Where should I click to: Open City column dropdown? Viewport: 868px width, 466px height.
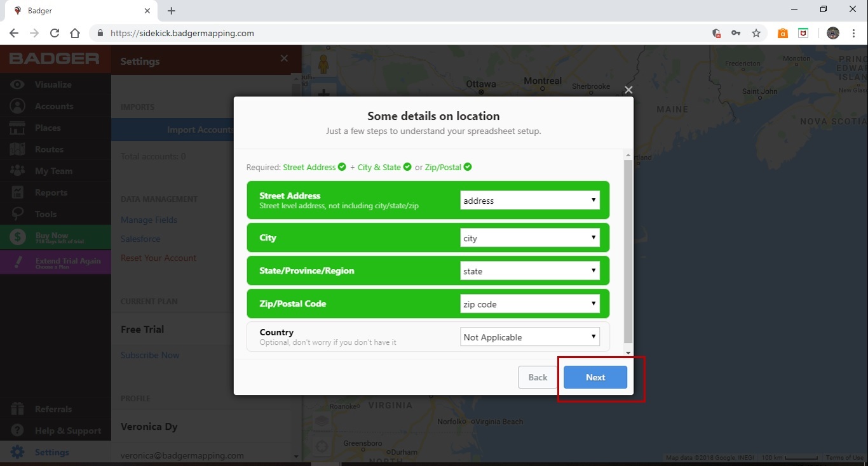click(x=530, y=238)
